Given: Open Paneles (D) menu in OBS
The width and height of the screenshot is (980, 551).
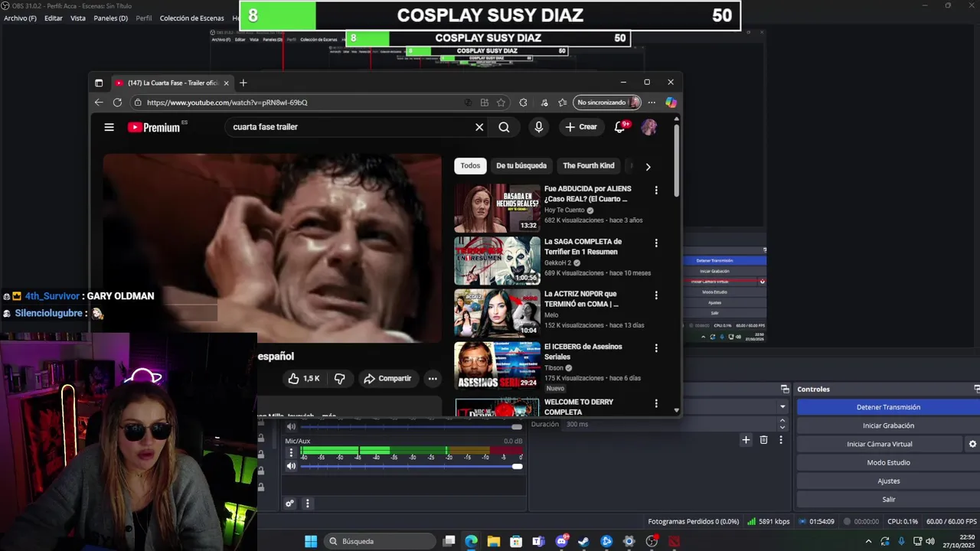Looking at the screenshot, I should coord(111,18).
